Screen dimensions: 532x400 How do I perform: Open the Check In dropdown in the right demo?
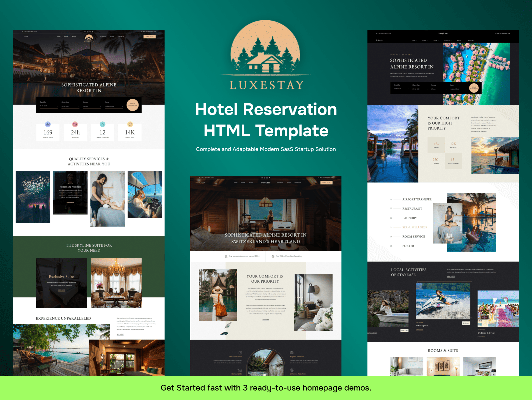coord(401,89)
